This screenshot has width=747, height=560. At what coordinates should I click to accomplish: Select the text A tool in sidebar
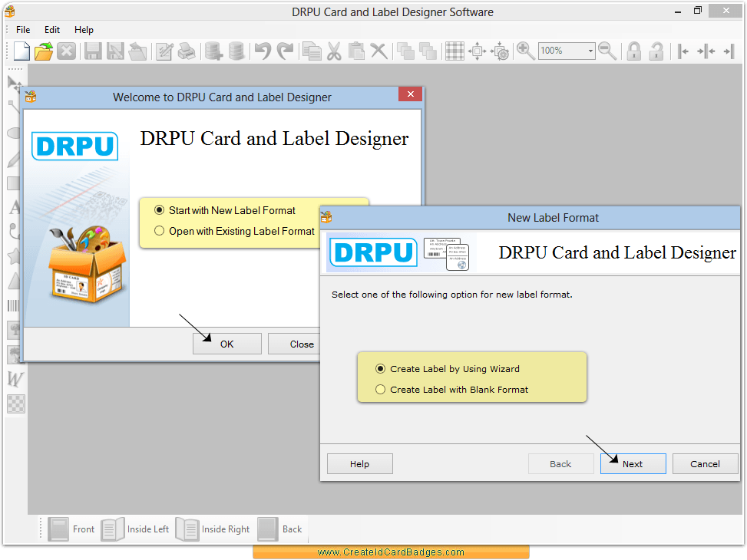coord(15,208)
